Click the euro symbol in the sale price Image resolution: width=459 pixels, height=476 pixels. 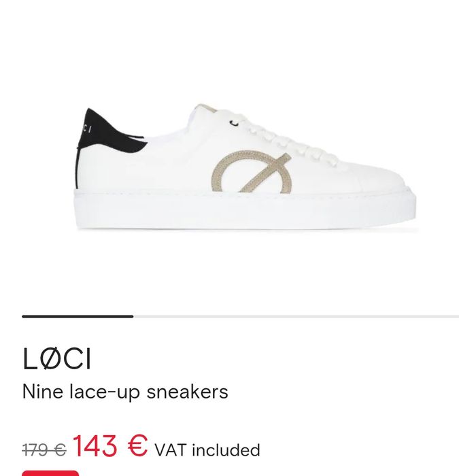138,445
